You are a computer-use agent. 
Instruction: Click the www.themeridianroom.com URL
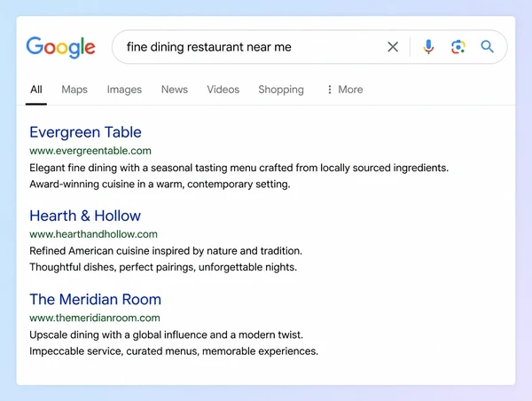(x=95, y=318)
